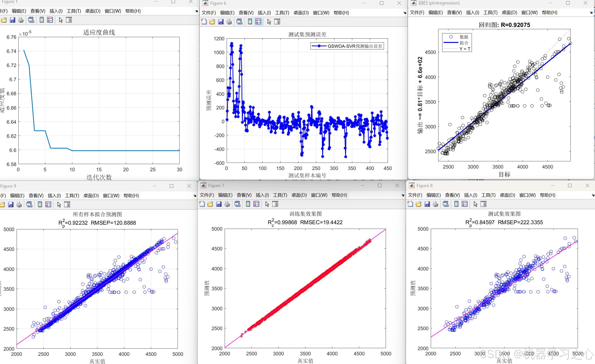This screenshot has height=364, width=595.
Task: Click Save icon in Figure 1 toolbar
Action: (x=12, y=20)
